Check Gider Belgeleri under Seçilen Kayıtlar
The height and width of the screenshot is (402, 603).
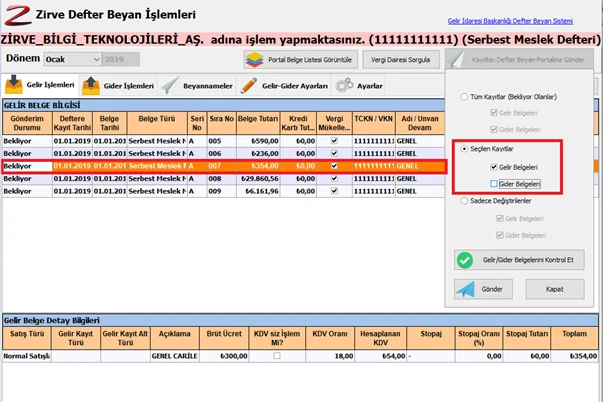pos(494,184)
